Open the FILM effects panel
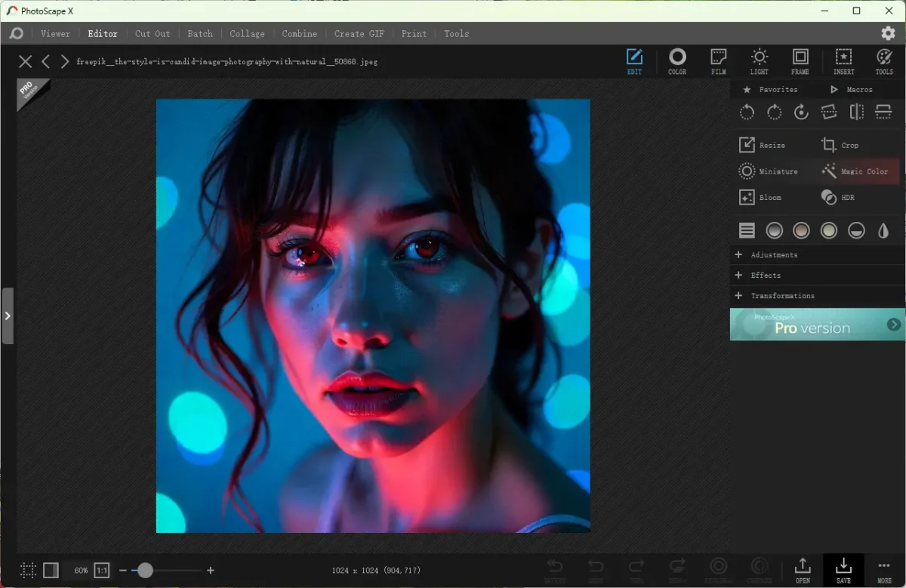 pos(719,62)
